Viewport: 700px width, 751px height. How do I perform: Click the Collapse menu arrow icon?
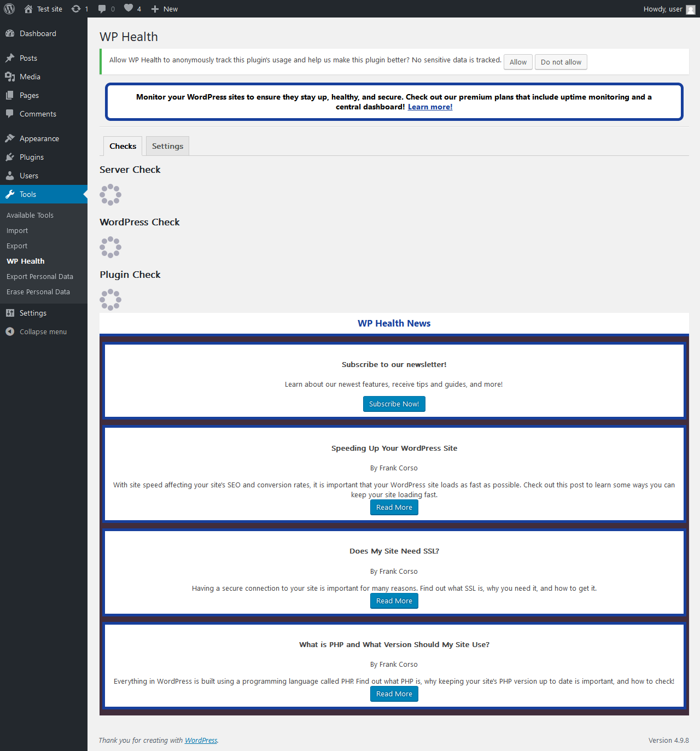click(10, 331)
